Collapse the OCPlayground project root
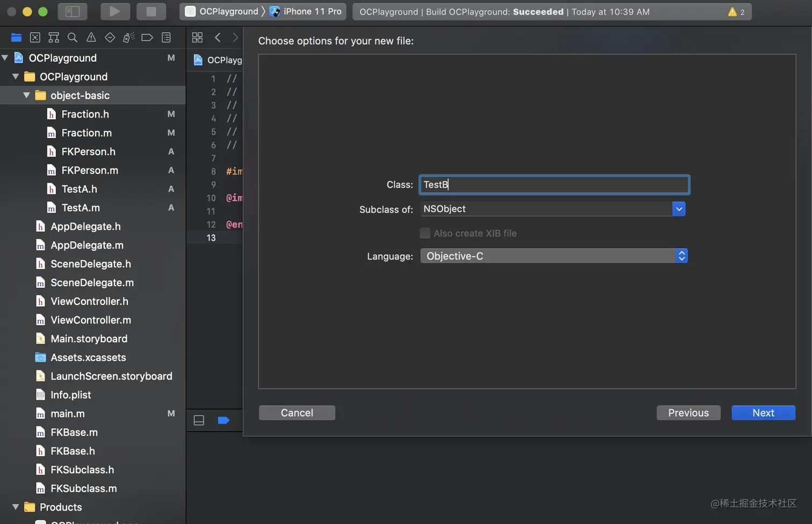The image size is (812, 524). pos(5,58)
